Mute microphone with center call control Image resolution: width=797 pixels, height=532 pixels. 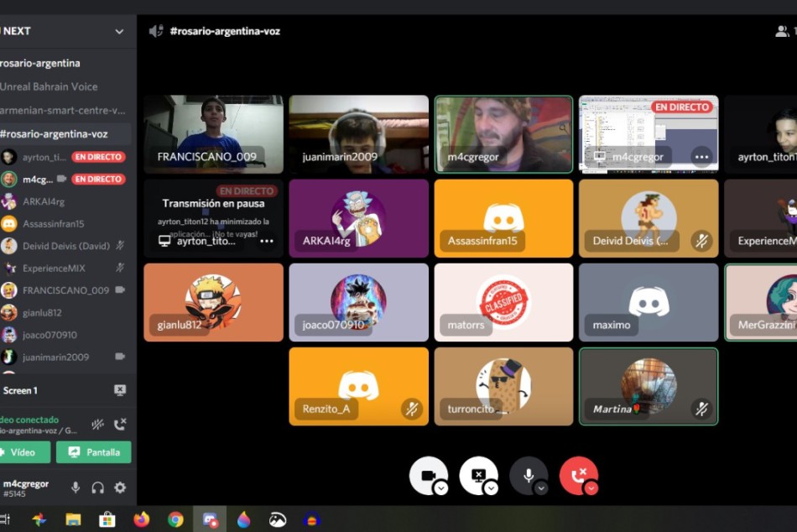pos(528,475)
